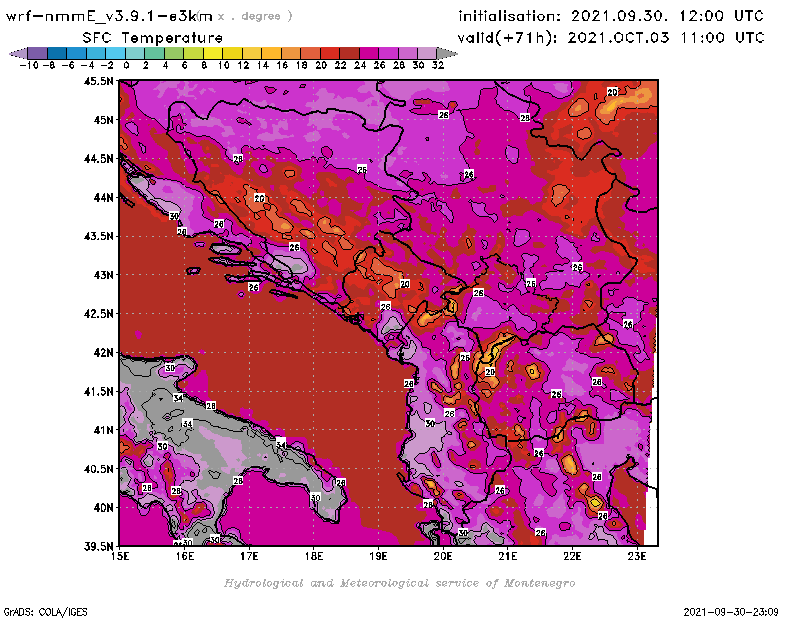This screenshot has width=800, height=618.
Task: Click the 'valid(+71h): 2021.OCT.03 11:00 UTC' line
Action: click(x=611, y=38)
